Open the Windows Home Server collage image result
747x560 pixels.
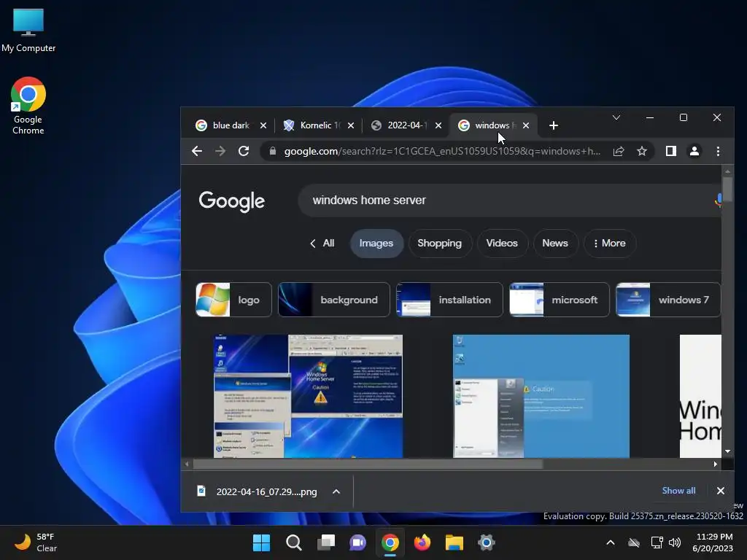309,396
